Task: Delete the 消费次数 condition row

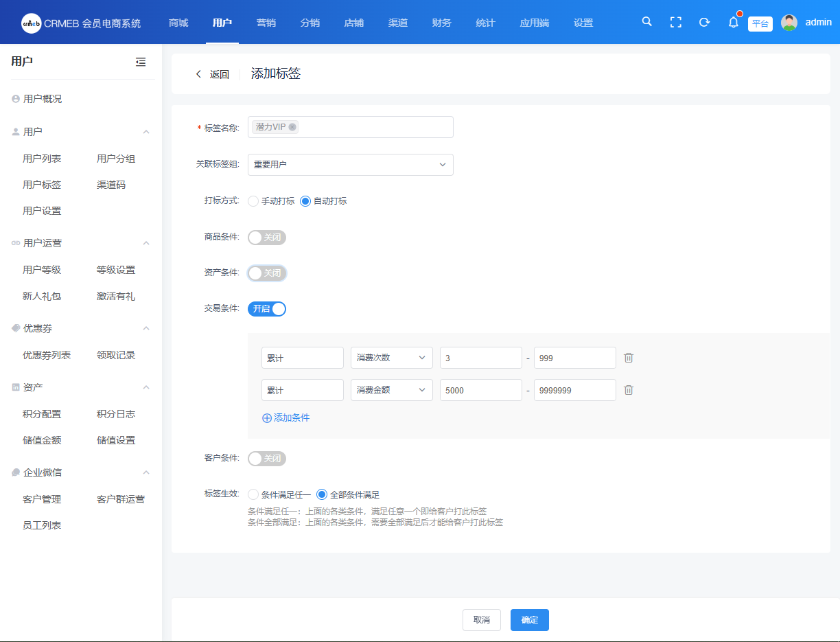Action: coord(629,358)
